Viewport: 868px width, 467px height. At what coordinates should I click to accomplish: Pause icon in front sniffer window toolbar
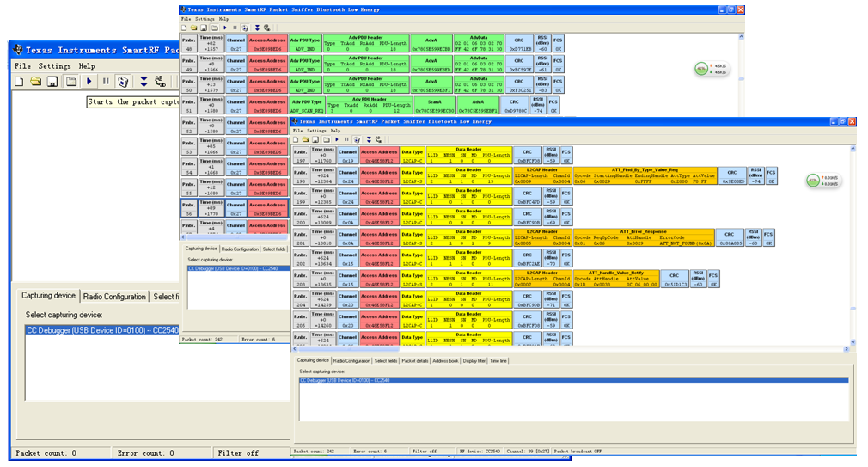[346, 139]
